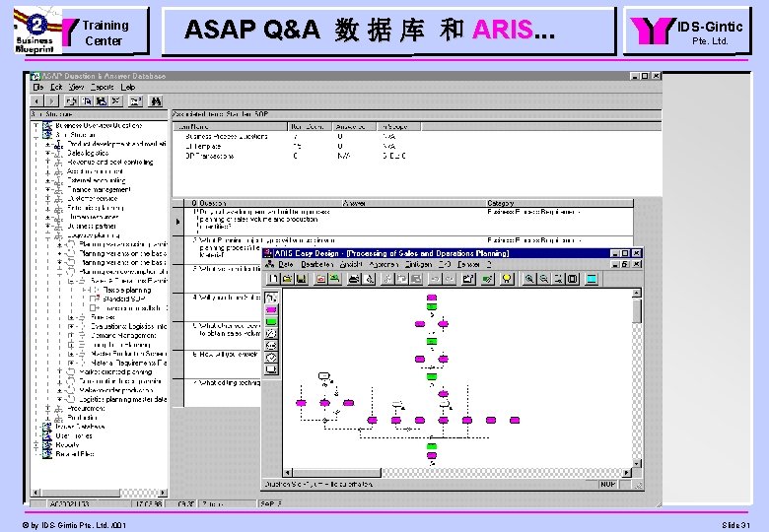Select Market-oriented planning tree item
This screenshot has width=769, height=532.
pos(115,372)
